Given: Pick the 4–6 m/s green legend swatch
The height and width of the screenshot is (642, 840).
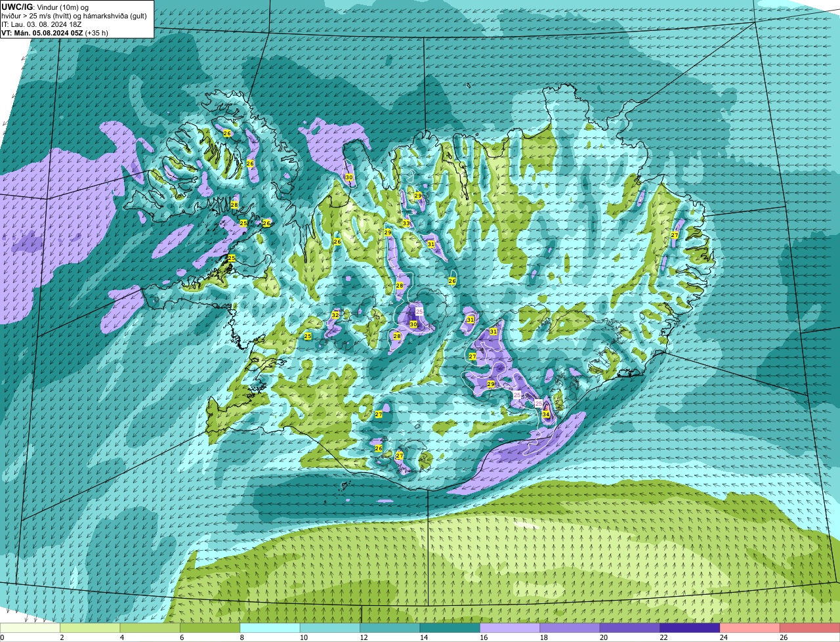Looking at the screenshot, I should [x=150, y=628].
